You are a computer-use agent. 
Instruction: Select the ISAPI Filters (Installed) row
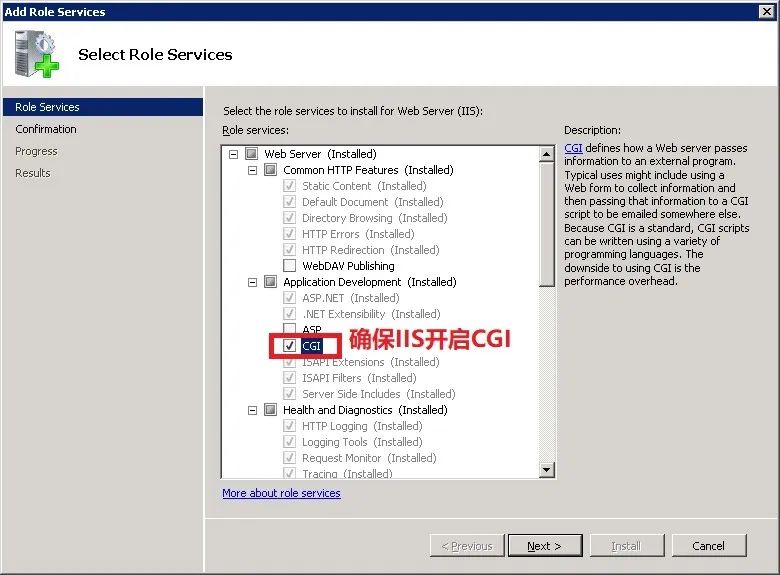point(359,378)
